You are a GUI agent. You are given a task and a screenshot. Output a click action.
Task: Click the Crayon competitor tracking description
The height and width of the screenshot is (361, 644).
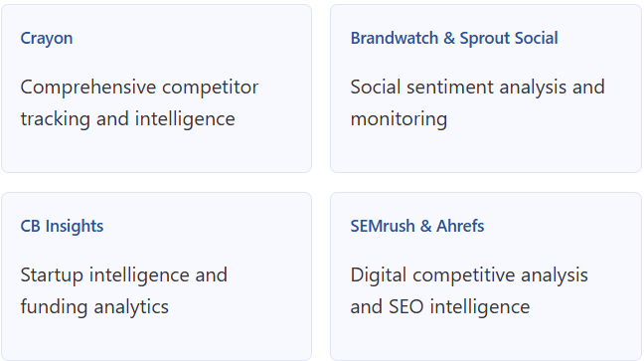(x=140, y=103)
